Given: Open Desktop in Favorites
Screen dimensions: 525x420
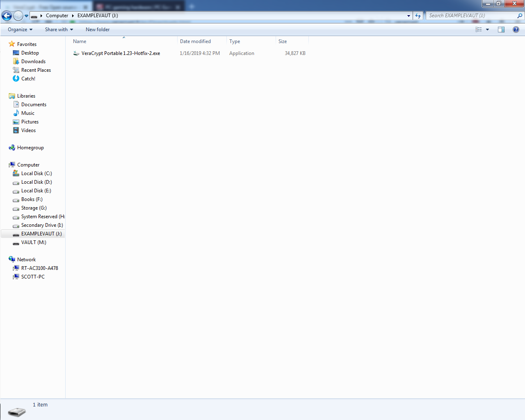Looking at the screenshot, I should [x=30, y=53].
